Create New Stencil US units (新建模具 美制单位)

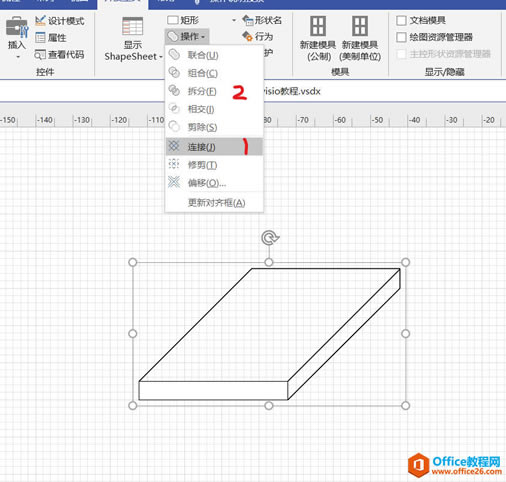[360, 39]
